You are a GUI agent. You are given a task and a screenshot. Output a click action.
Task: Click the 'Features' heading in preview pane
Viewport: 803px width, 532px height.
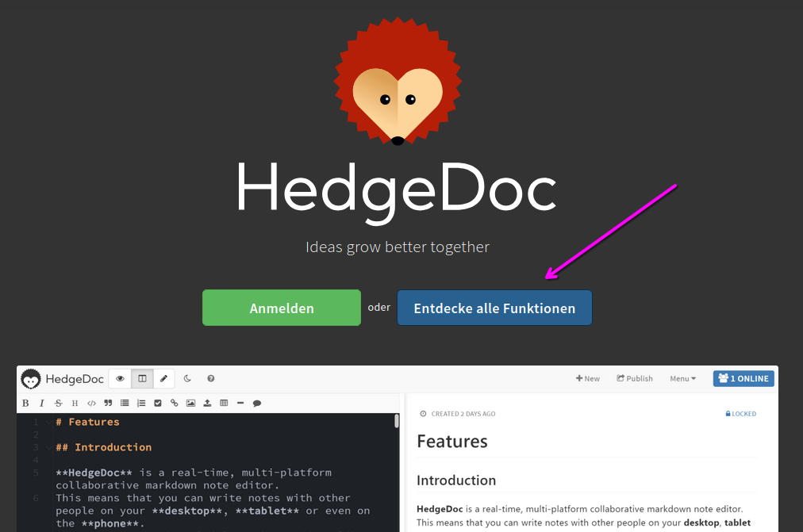(452, 442)
